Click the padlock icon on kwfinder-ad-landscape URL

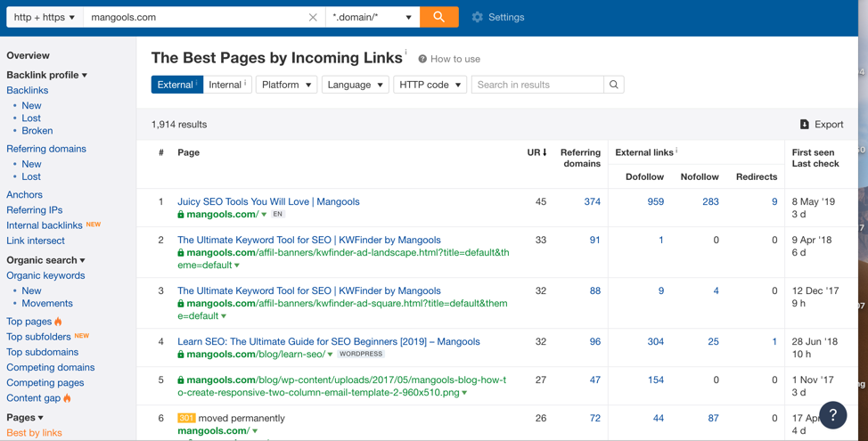pyautogui.click(x=181, y=253)
